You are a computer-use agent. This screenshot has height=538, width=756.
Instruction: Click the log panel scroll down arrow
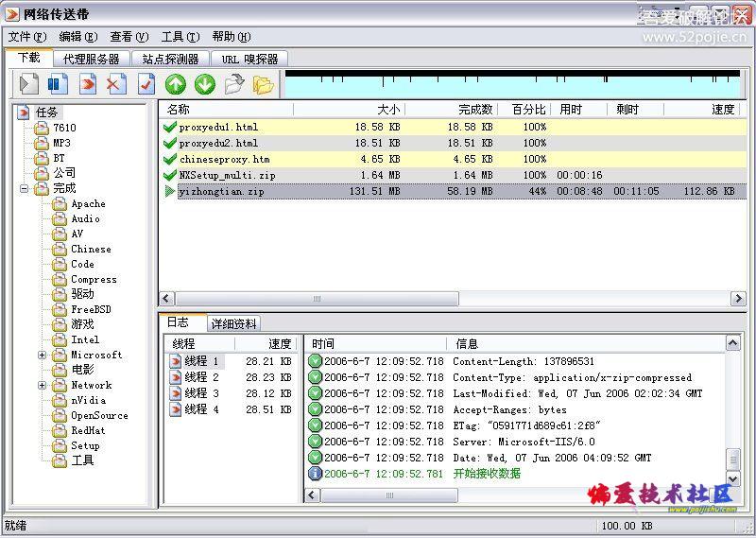[x=733, y=478]
